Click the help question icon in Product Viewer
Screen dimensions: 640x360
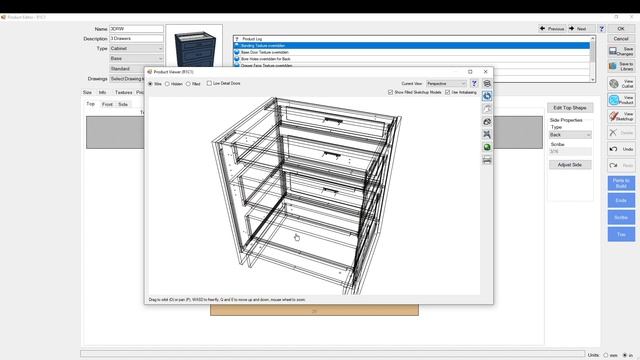click(474, 83)
